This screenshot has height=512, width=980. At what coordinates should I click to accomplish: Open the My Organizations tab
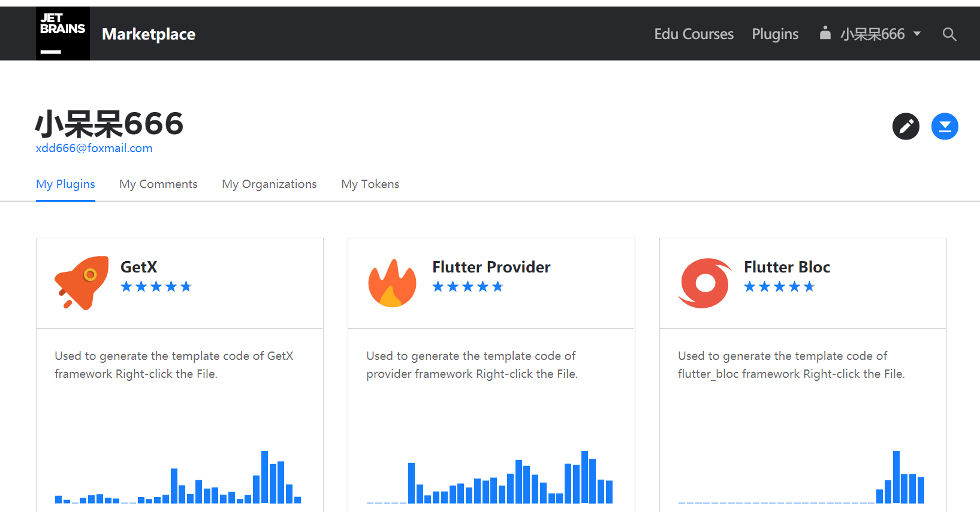coord(269,184)
